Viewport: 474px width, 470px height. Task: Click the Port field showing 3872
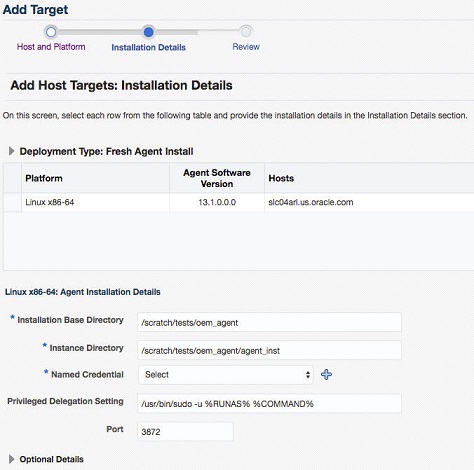click(185, 432)
